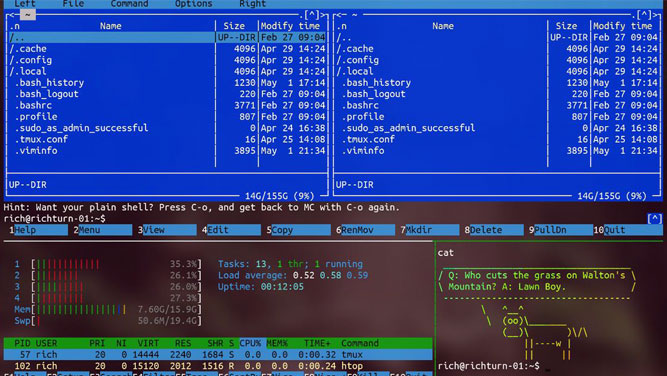667x376 pixels.
Task: Sort left panel by the Size column header
Action: pos(234,26)
